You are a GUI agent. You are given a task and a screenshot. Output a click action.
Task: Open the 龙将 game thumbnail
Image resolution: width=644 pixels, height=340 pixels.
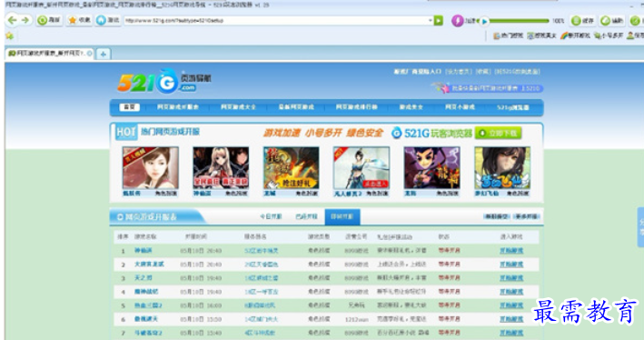(x=431, y=168)
